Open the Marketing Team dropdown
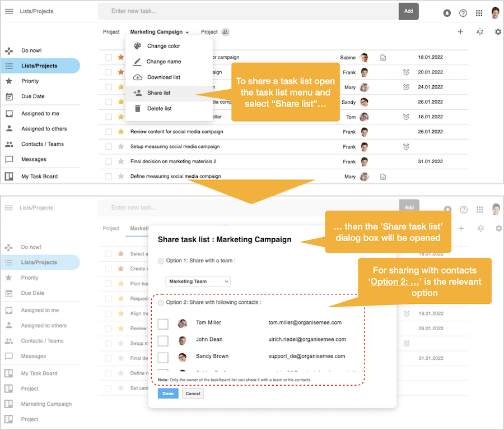Screen dimensions: 504x430 coord(198,281)
